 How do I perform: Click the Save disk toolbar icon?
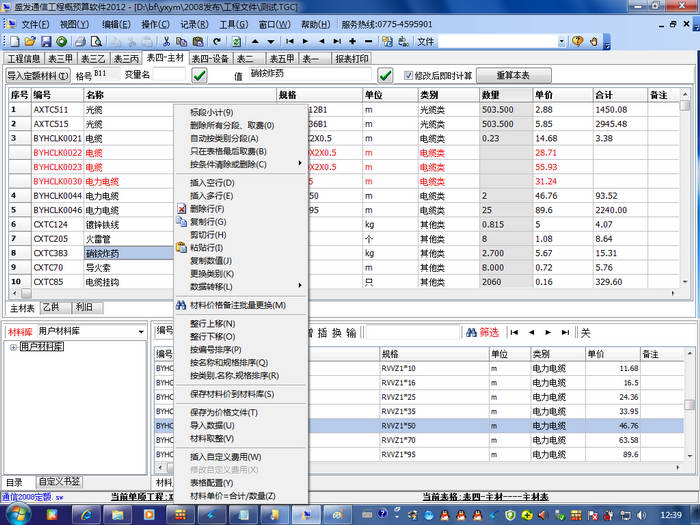pos(46,42)
